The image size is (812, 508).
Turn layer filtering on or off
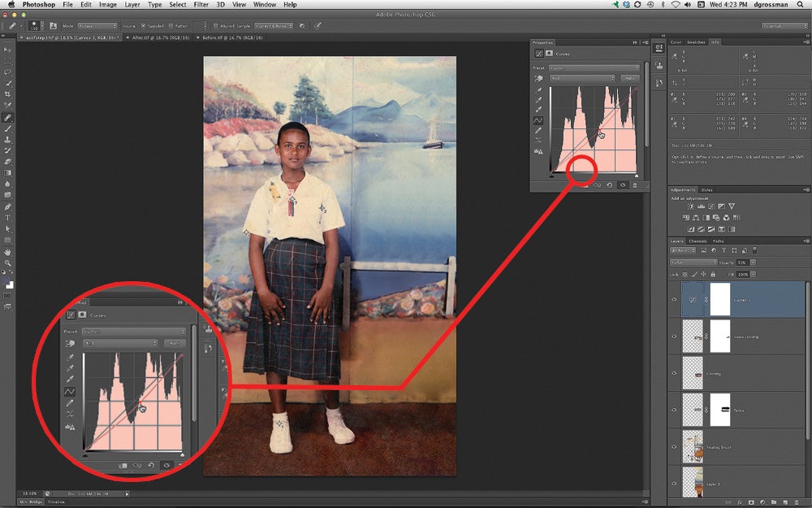[754, 250]
